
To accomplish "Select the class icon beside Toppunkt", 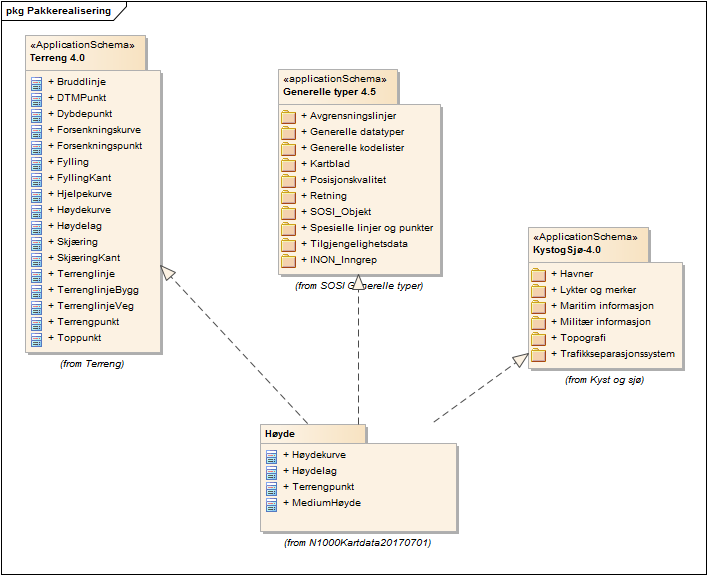I will tap(37, 339).
